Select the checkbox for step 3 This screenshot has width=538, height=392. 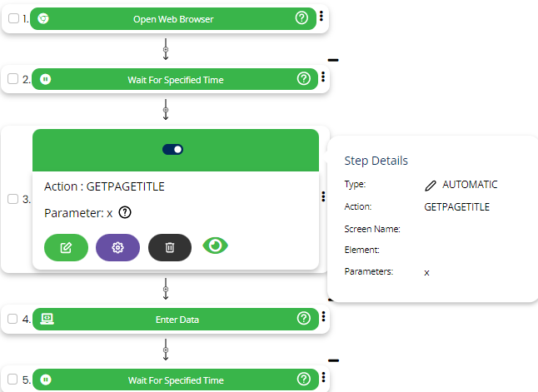(12, 199)
